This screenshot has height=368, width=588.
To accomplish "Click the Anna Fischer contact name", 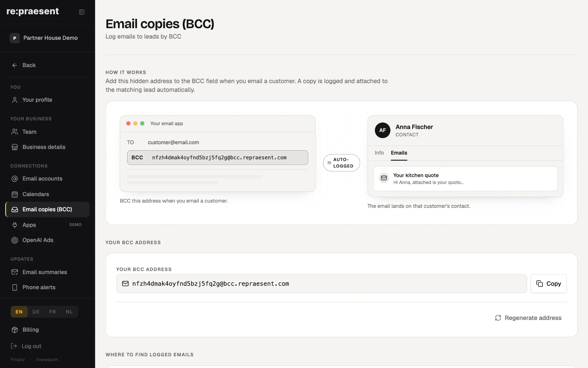I will click(414, 127).
